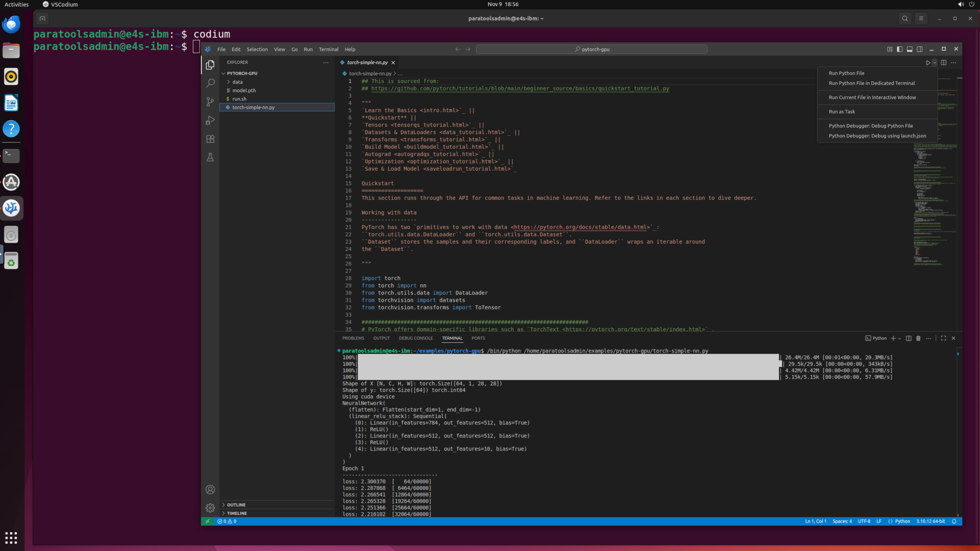Viewport: 980px width, 551px height.
Task: Expand the data folder in explorer
Action: pyautogui.click(x=237, y=82)
